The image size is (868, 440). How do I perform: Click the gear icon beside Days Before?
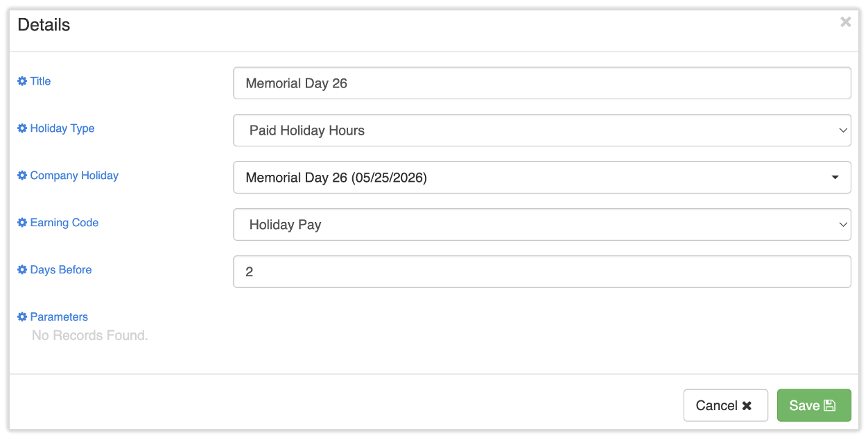(22, 270)
